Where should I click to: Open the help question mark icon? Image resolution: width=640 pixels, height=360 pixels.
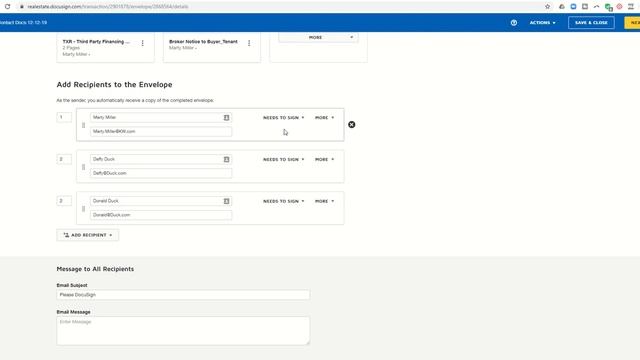pos(514,23)
